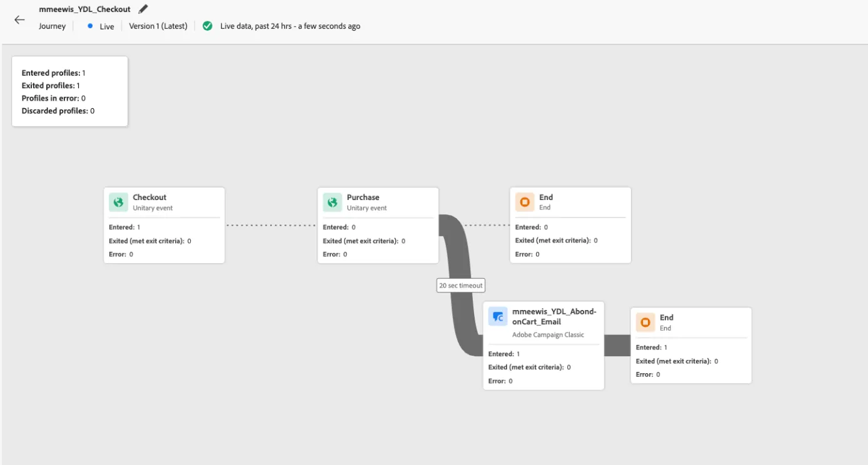Click the pencil edit icon beside journey name
Viewport: 868px width, 465px height.
143,9
